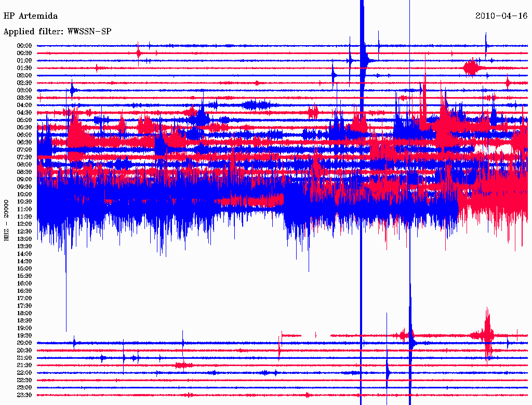Click the vertical 'HHZ - 20000' axis label

click(x=6, y=221)
